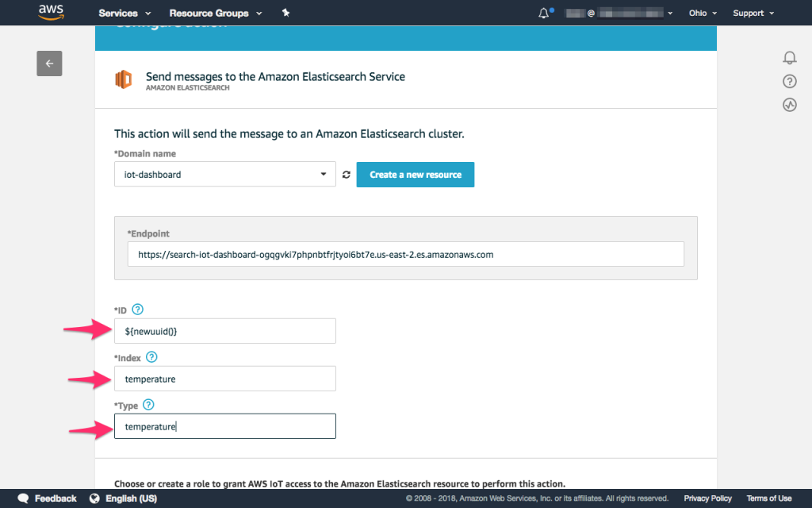Open the Privacy Policy link

707,498
